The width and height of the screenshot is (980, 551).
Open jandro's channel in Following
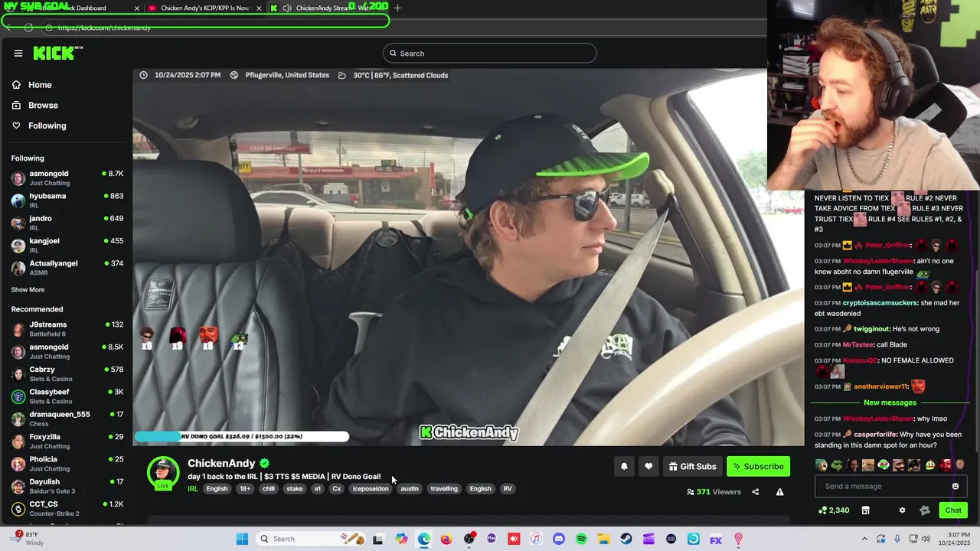[x=67, y=223]
